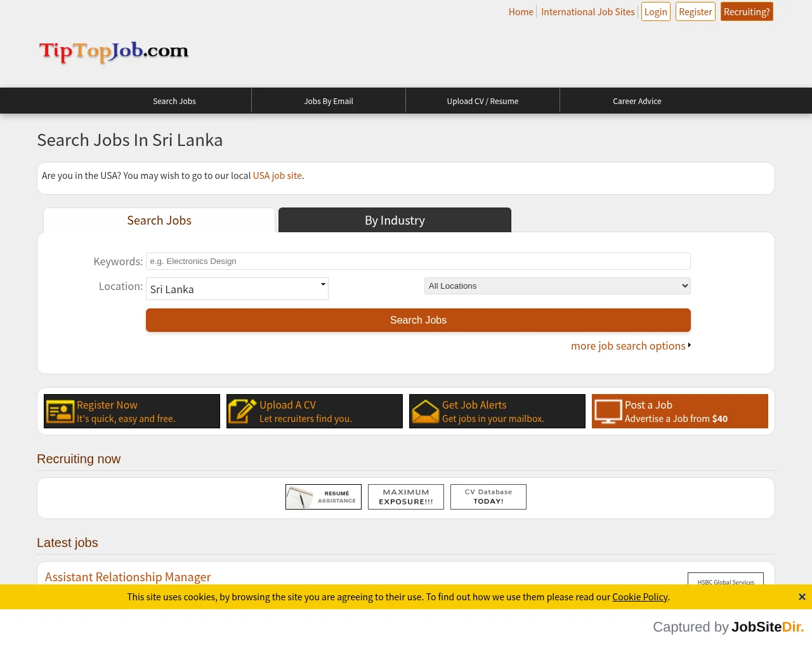Click the Search Jobs In Sri Lanka heading

click(x=130, y=140)
